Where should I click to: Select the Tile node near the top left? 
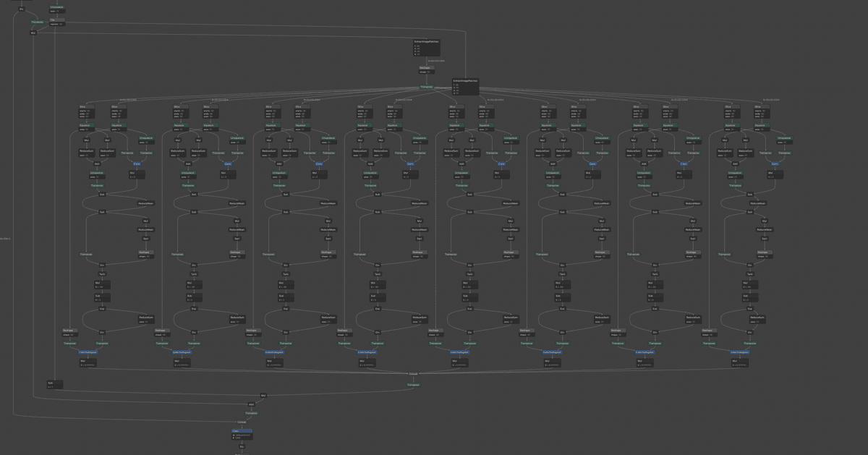point(58,20)
